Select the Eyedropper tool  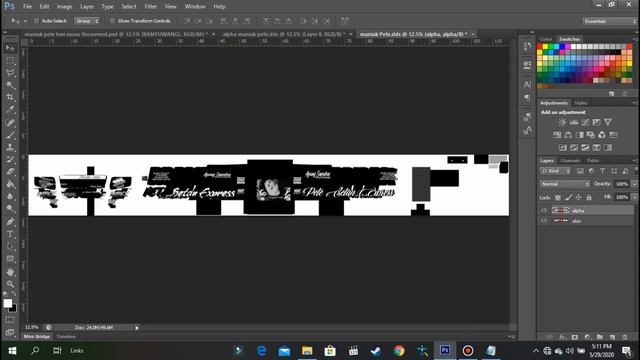tap(10, 109)
